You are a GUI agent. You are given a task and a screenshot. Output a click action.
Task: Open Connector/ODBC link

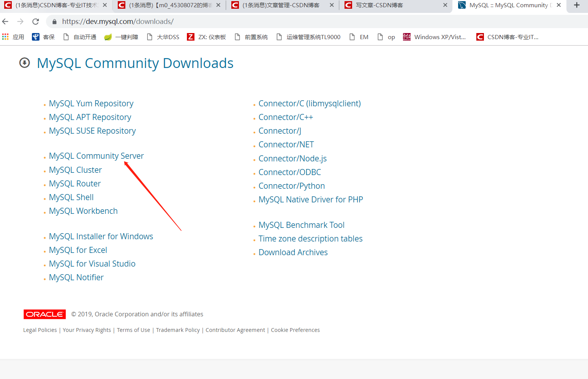tap(290, 172)
